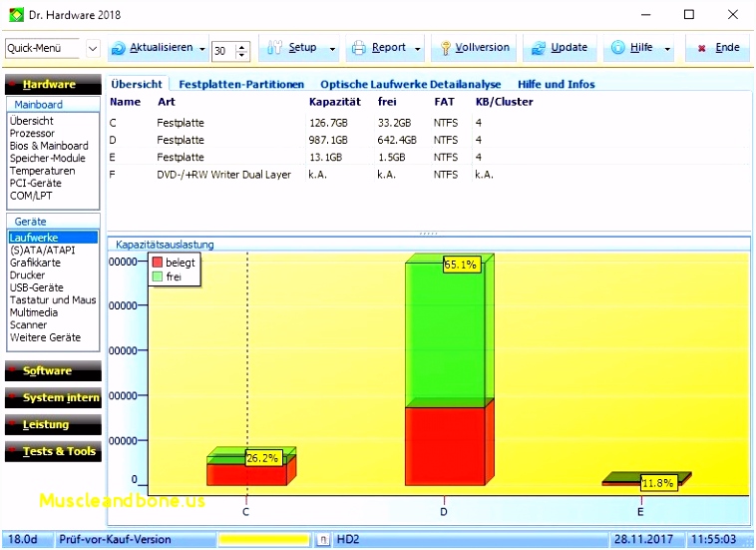Click the yellow progress bar in the status bar
This screenshot has width=756, height=550.
click(263, 539)
